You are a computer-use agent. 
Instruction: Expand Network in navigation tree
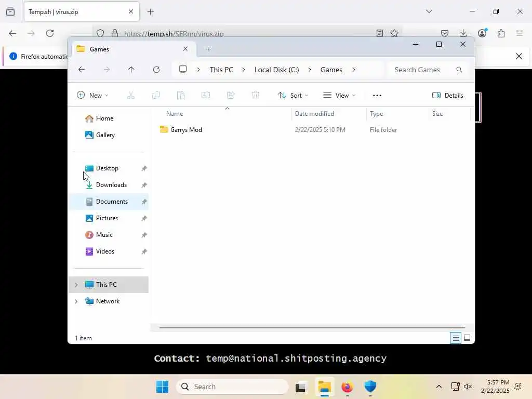point(76,301)
